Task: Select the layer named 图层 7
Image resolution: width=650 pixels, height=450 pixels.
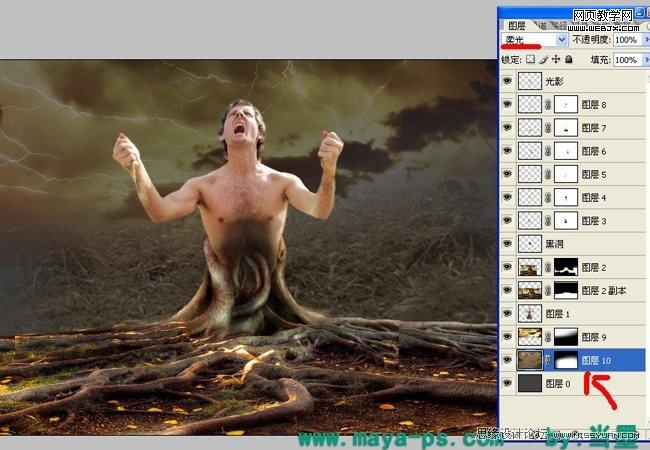Action: click(x=594, y=128)
